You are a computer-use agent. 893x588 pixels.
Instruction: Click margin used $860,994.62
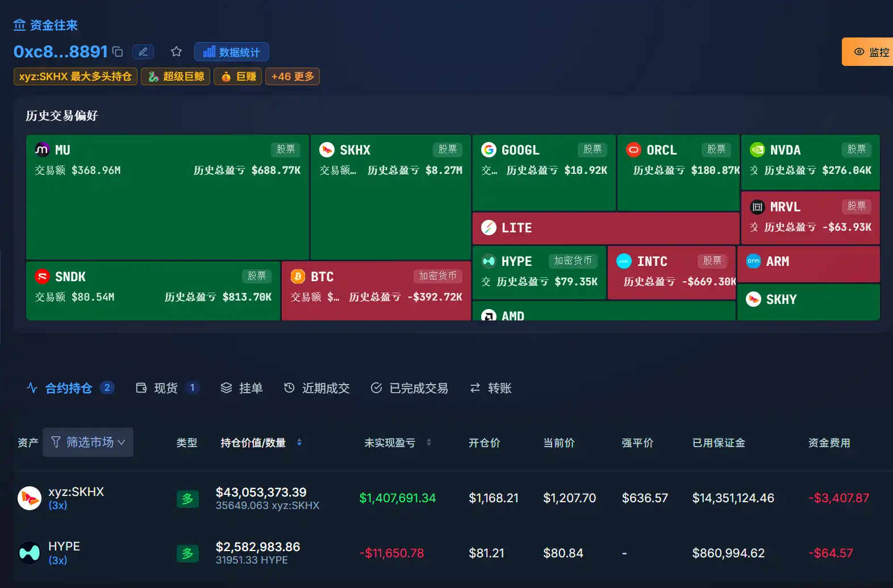coord(728,553)
